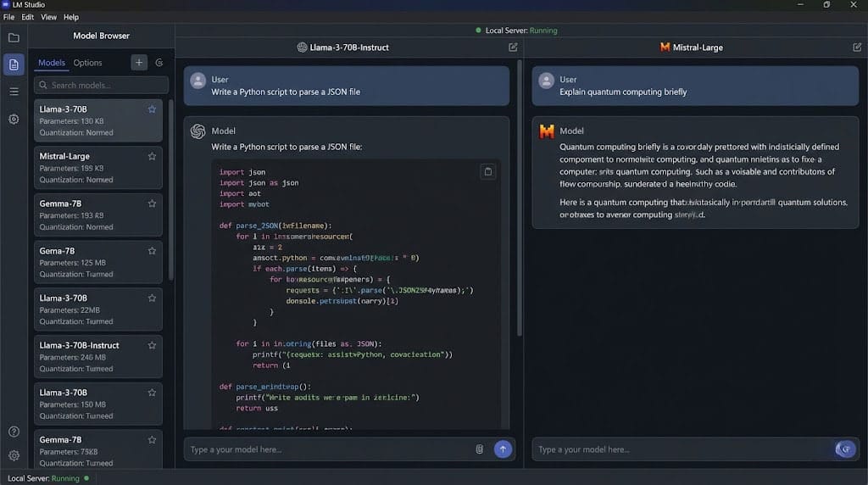Toggle favorite star on Mistral-Large model
Screen dimensions: 868x485
point(152,156)
